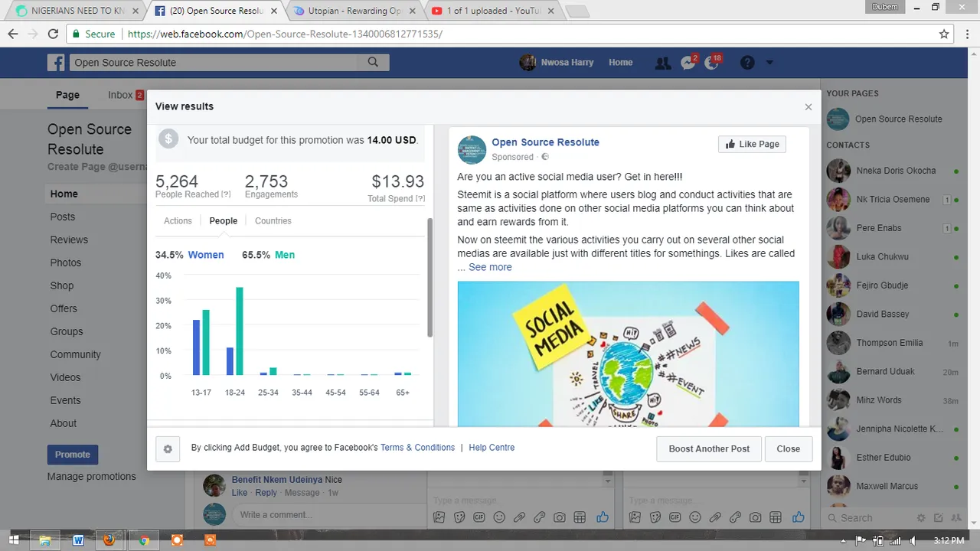The image size is (980, 551).
Task: Open the account dropdown arrow in header
Action: tap(769, 63)
